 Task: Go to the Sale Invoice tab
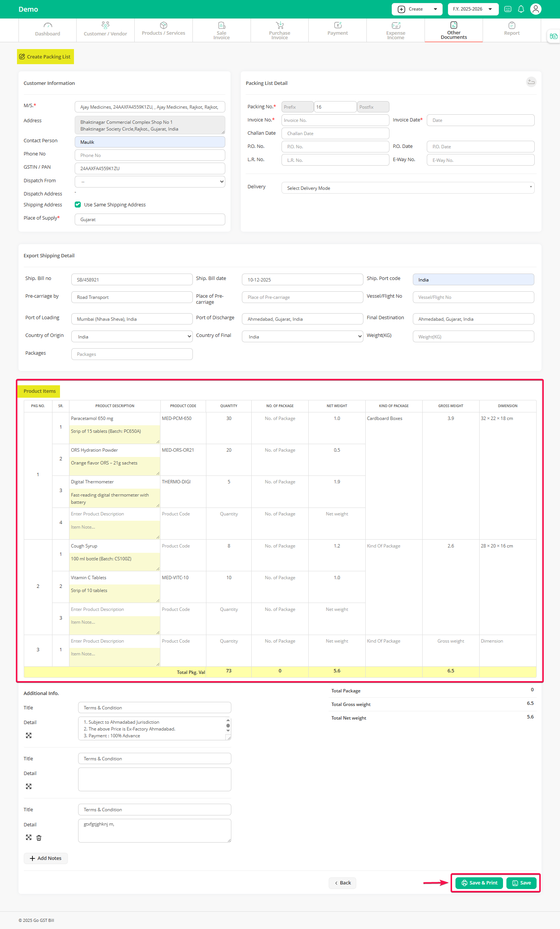click(x=222, y=30)
